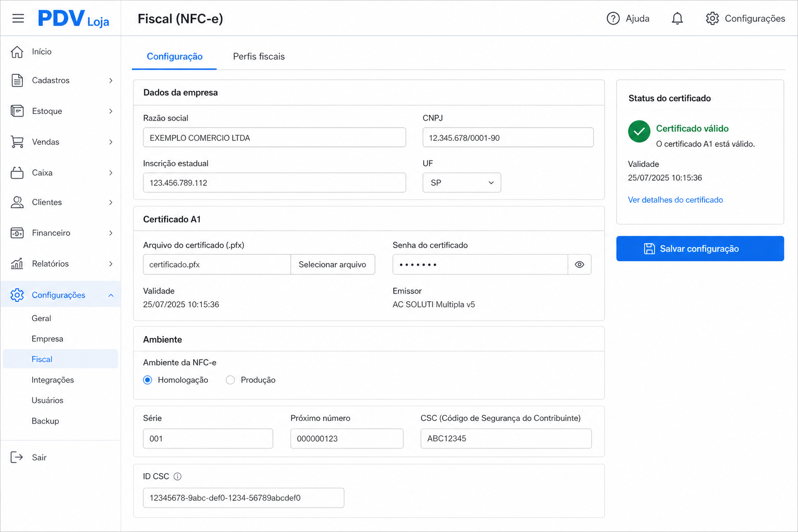
Task: Click Senha do certificado field
Action: click(480, 264)
